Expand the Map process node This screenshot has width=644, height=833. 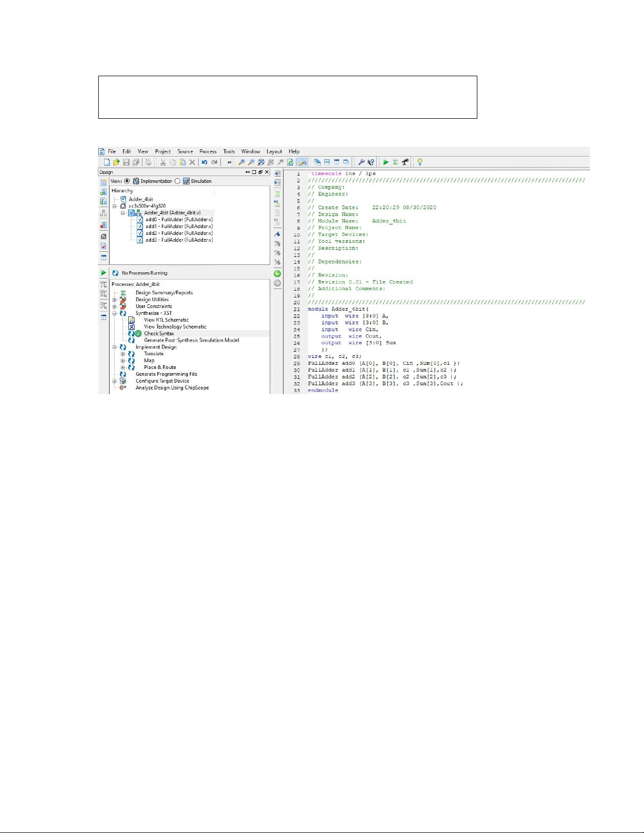pyautogui.click(x=123, y=361)
